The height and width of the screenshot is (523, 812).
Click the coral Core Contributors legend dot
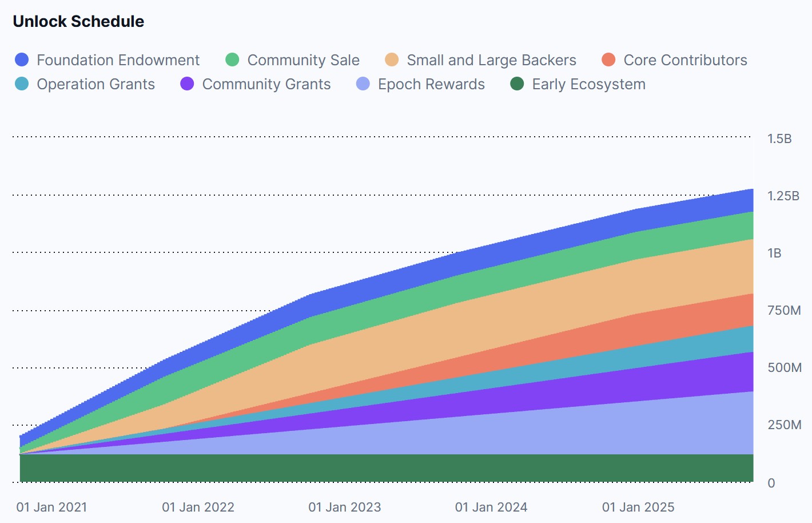608,60
